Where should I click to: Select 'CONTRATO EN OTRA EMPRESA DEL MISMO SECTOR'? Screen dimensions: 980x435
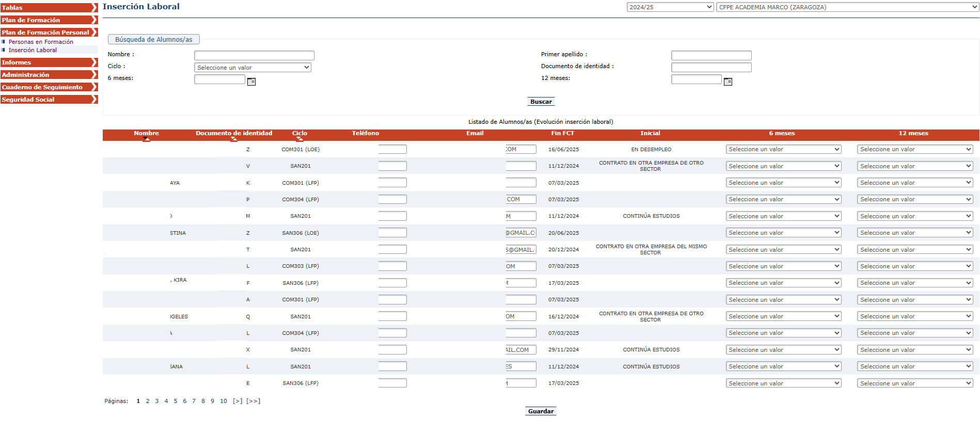click(x=651, y=250)
